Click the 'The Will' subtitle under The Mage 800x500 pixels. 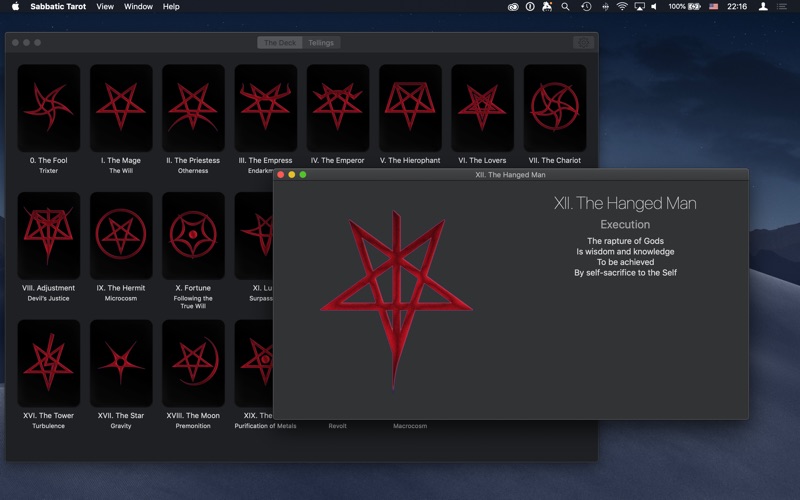(x=121, y=171)
